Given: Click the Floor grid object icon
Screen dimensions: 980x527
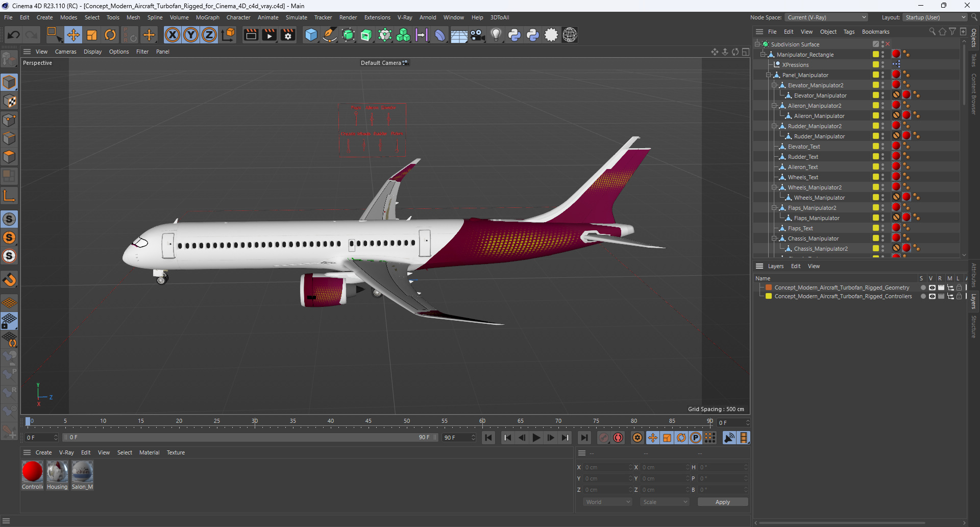Looking at the screenshot, I should point(459,35).
